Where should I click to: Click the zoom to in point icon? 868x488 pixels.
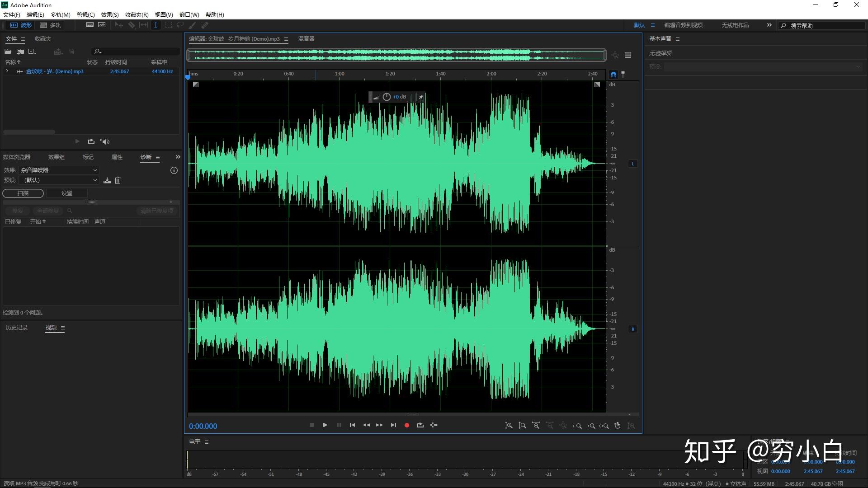pos(577,426)
